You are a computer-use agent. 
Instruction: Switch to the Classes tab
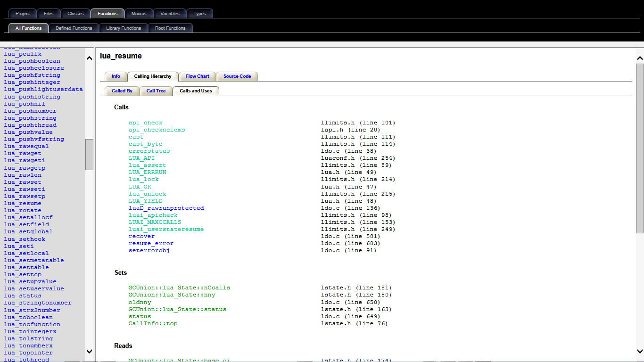75,14
